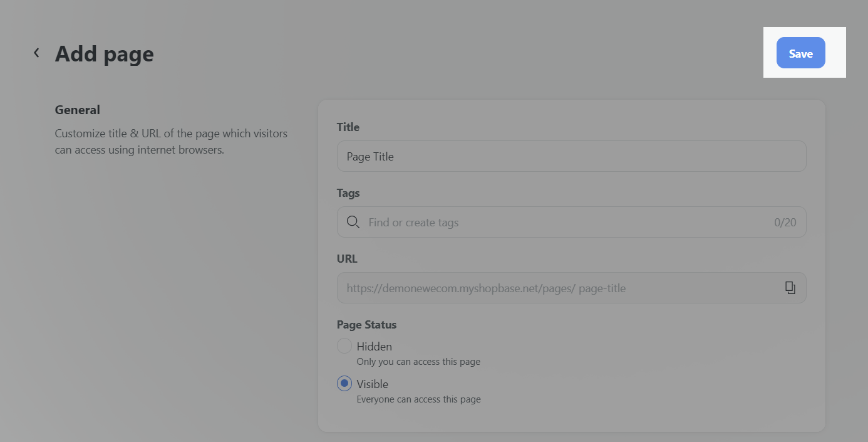Click the Save button

click(x=801, y=53)
